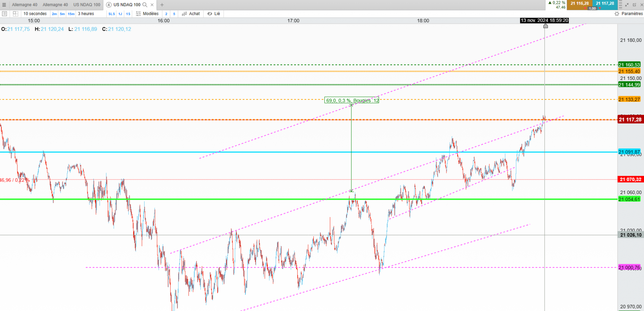Select the 5m timeframe shortcut

pyautogui.click(x=62, y=14)
